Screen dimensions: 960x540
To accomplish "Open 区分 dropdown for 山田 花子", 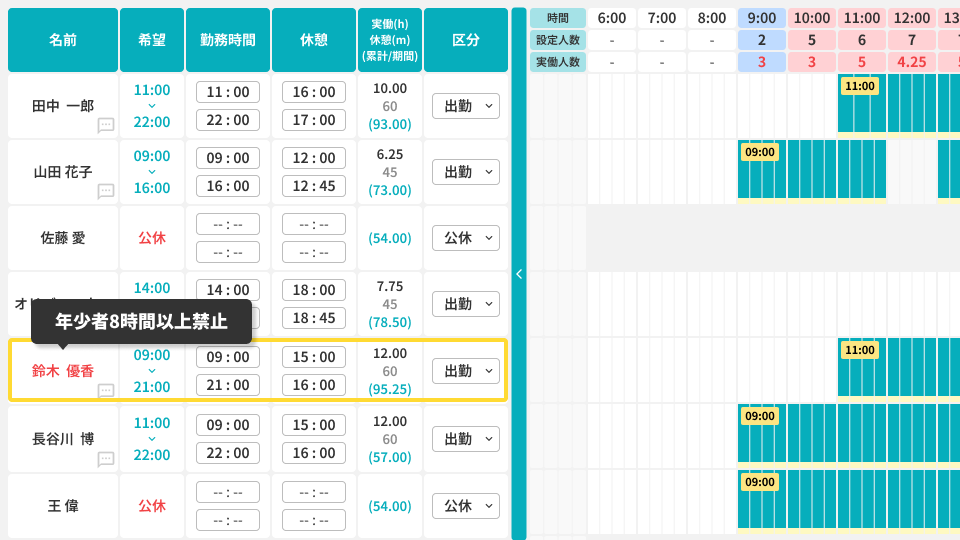I will tap(466, 172).
